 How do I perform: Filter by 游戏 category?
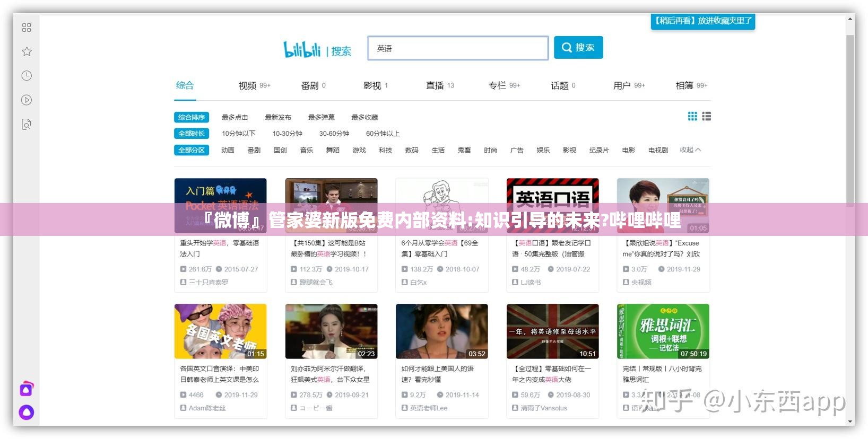tap(359, 150)
